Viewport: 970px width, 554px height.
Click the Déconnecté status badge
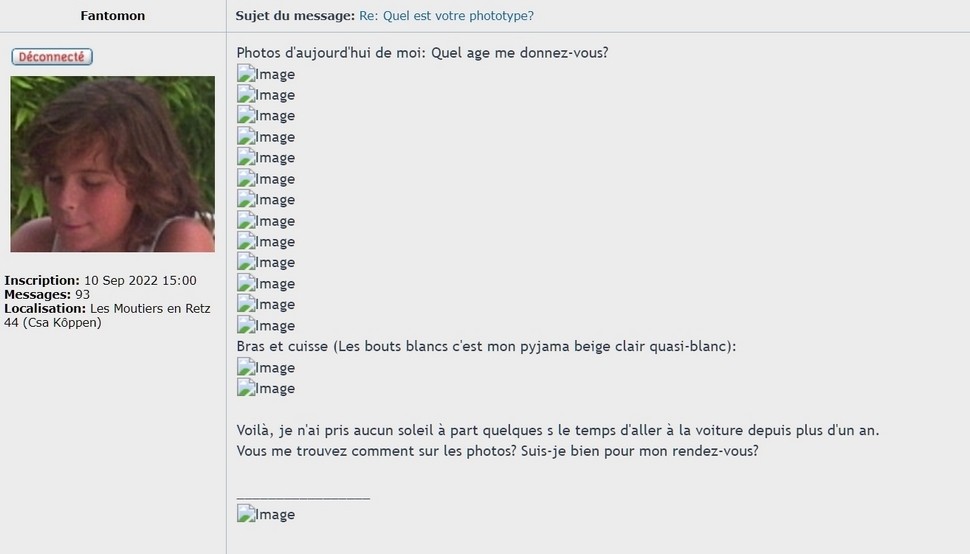tap(52, 57)
